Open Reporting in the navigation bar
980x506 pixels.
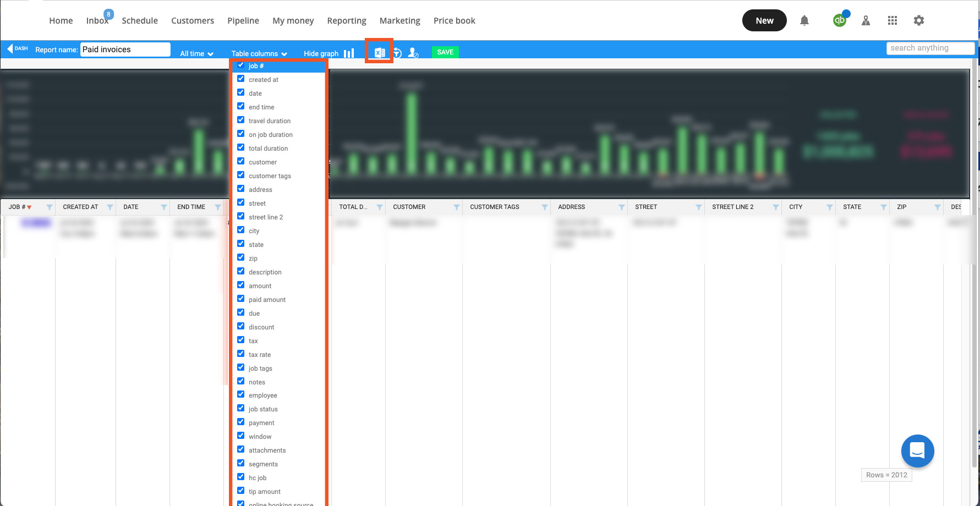click(x=347, y=20)
